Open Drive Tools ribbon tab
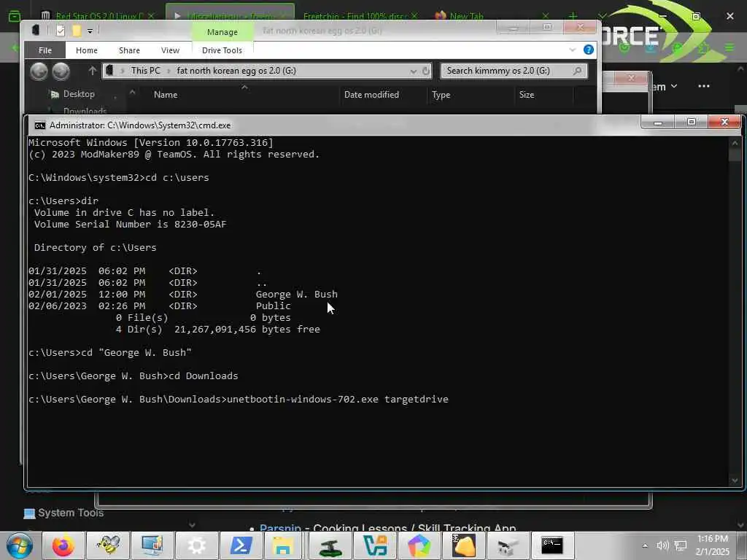This screenshot has height=560, width=747. coord(222,50)
